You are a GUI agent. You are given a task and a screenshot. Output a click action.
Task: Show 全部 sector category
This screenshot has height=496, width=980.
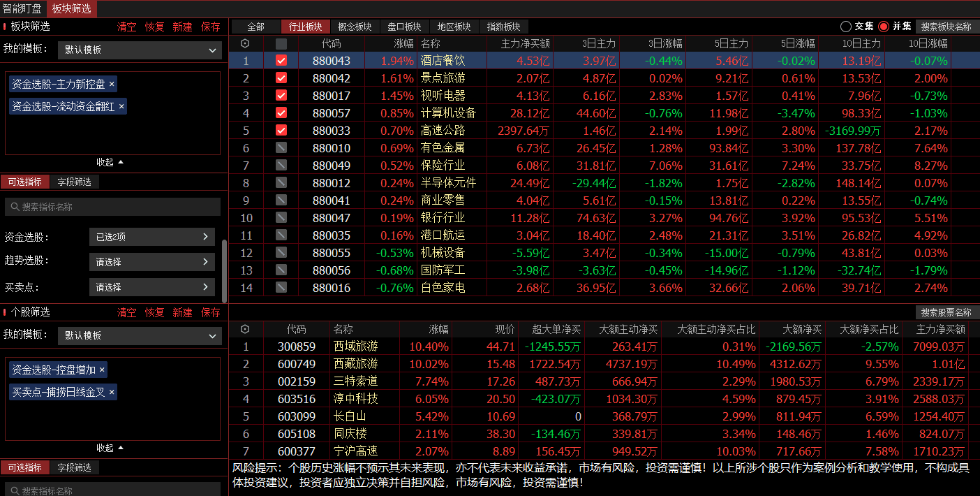click(255, 27)
